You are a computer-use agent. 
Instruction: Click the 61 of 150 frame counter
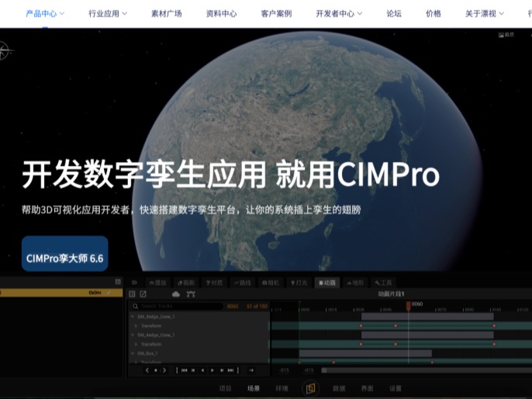pos(257,306)
